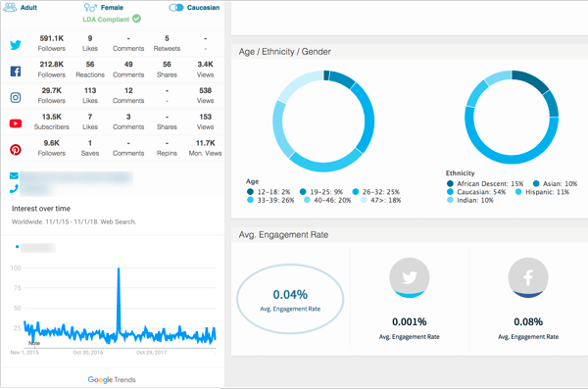Click the Female gender symbol icon
This screenshot has height=389, width=588.
pyautogui.click(x=90, y=7)
